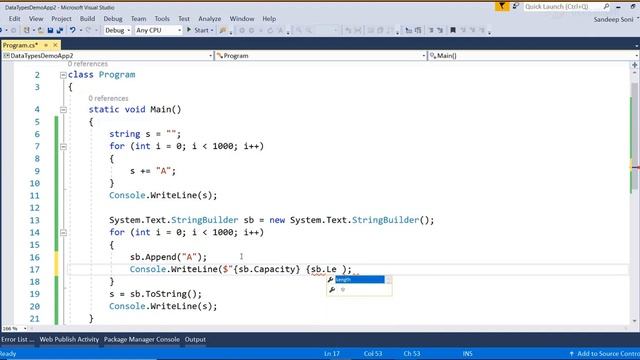640x360 pixels.
Task: Open the Team menu
Action: pos(138,19)
